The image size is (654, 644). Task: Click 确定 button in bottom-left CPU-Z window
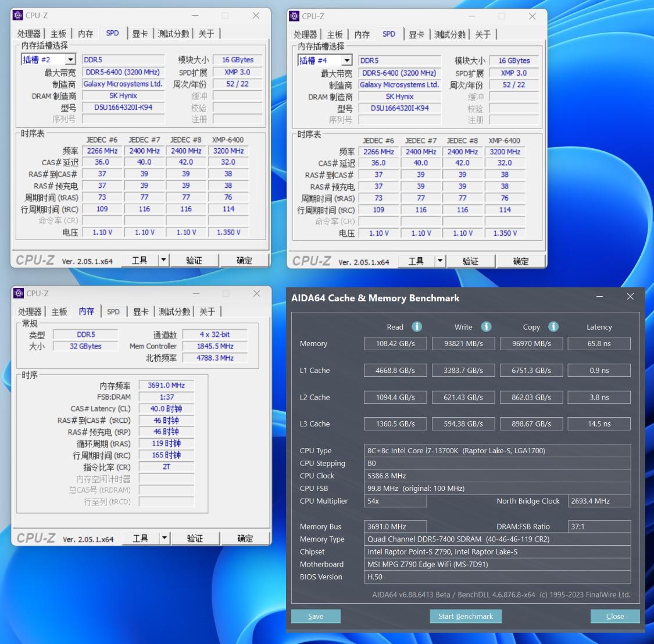click(x=245, y=538)
